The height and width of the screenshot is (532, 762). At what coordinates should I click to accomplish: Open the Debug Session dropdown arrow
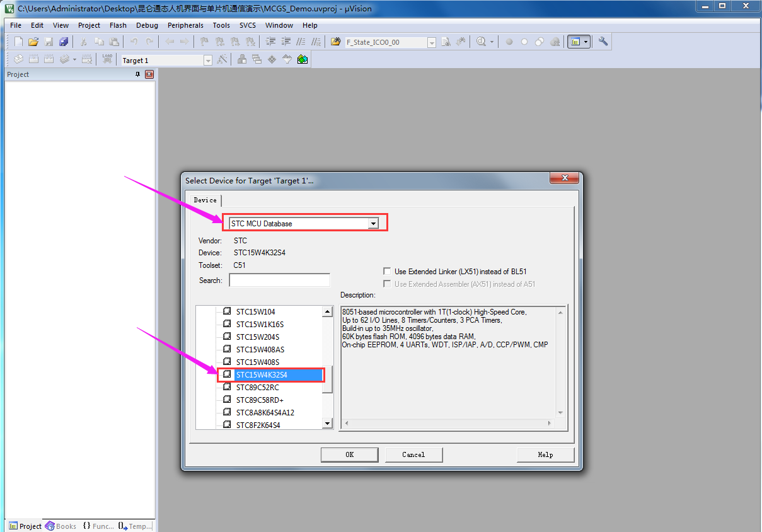pos(492,42)
